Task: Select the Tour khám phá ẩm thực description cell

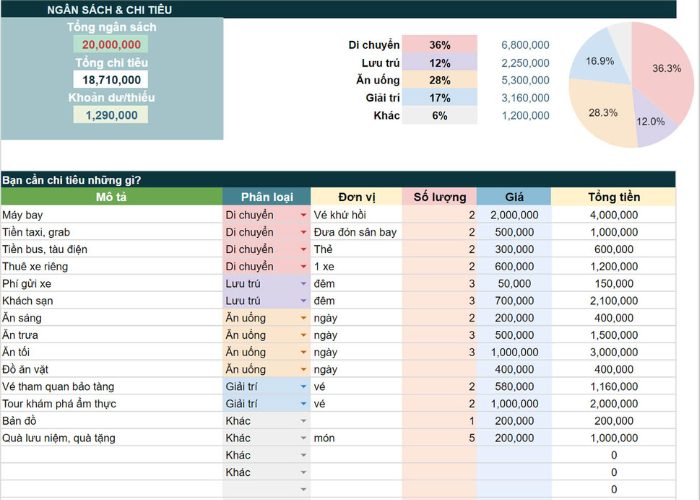Action: click(x=112, y=404)
